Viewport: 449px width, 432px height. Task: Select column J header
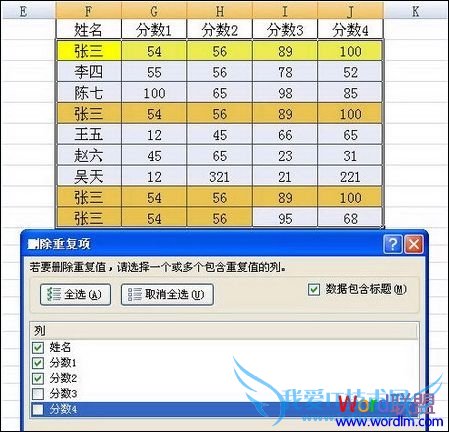pos(350,11)
